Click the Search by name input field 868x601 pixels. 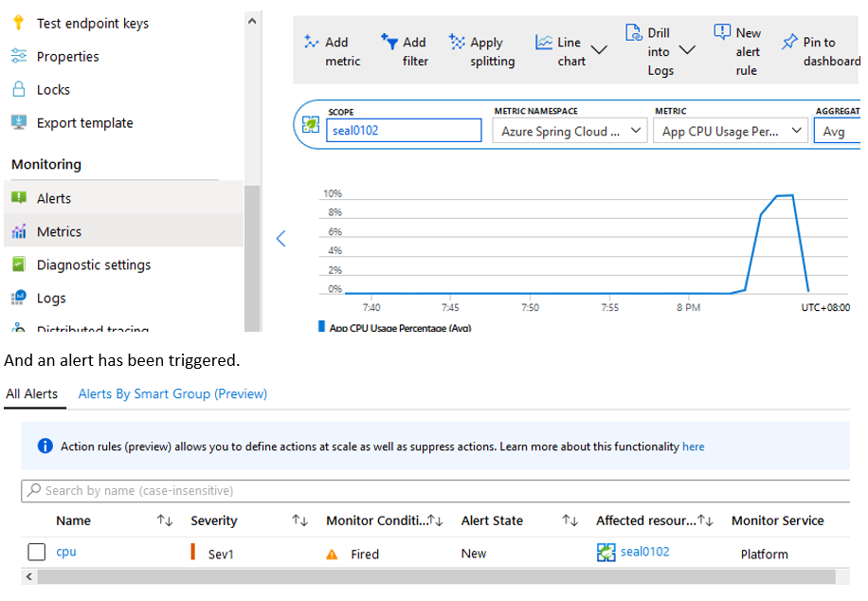click(435, 491)
